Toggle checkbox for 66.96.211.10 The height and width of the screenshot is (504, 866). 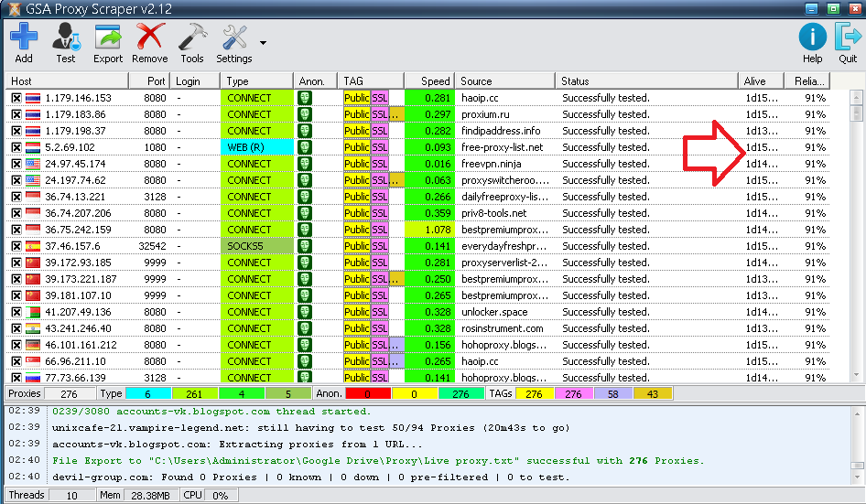(16, 361)
